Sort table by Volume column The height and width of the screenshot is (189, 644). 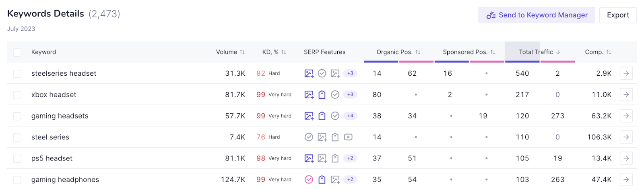(230, 52)
